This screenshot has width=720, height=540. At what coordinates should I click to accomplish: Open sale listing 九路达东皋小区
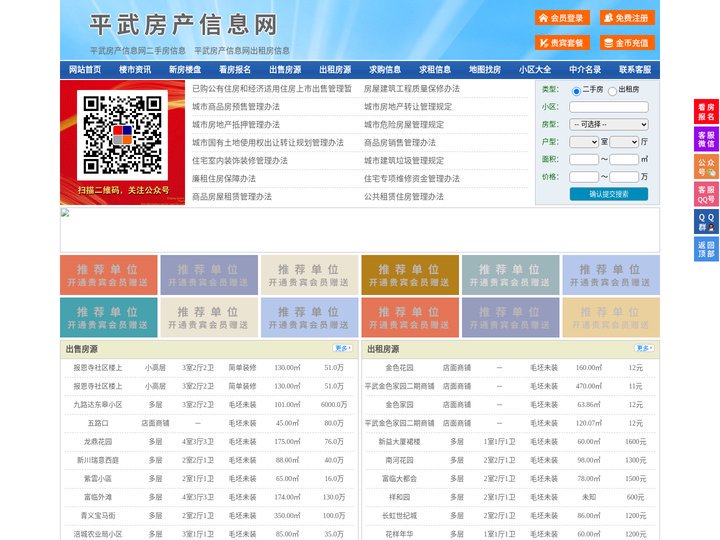(x=98, y=405)
